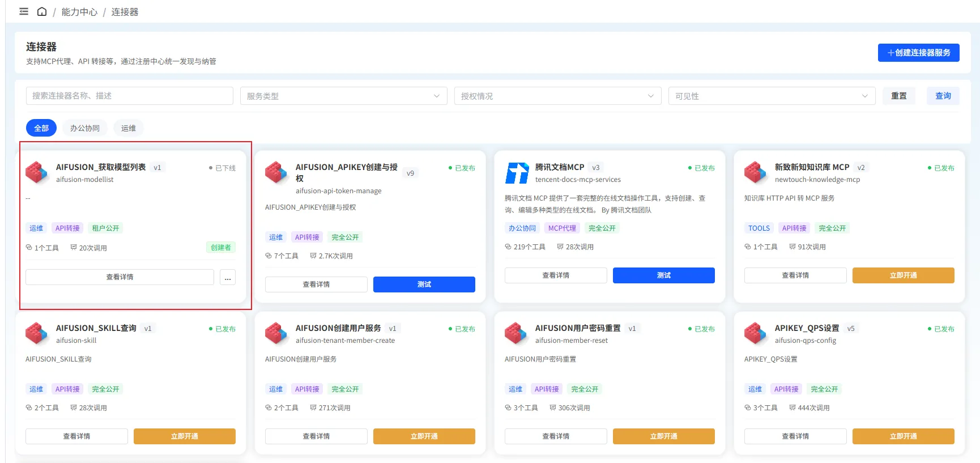
Task: Click tool count icon on AIFUSION_SKILL查询 card
Action: 29,407
